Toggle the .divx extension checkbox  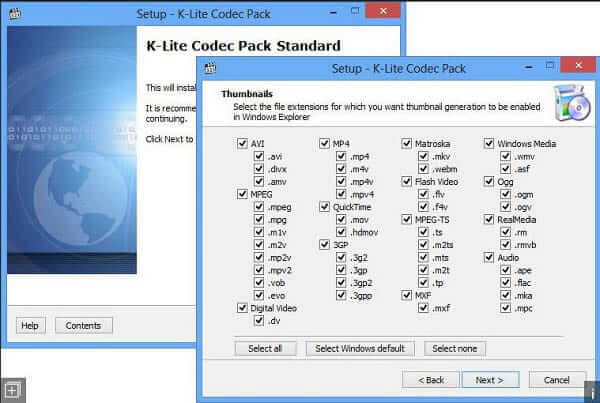(x=259, y=169)
